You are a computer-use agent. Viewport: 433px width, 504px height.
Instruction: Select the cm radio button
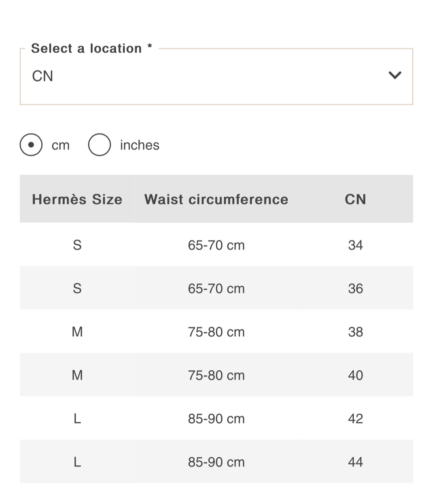tap(31, 145)
